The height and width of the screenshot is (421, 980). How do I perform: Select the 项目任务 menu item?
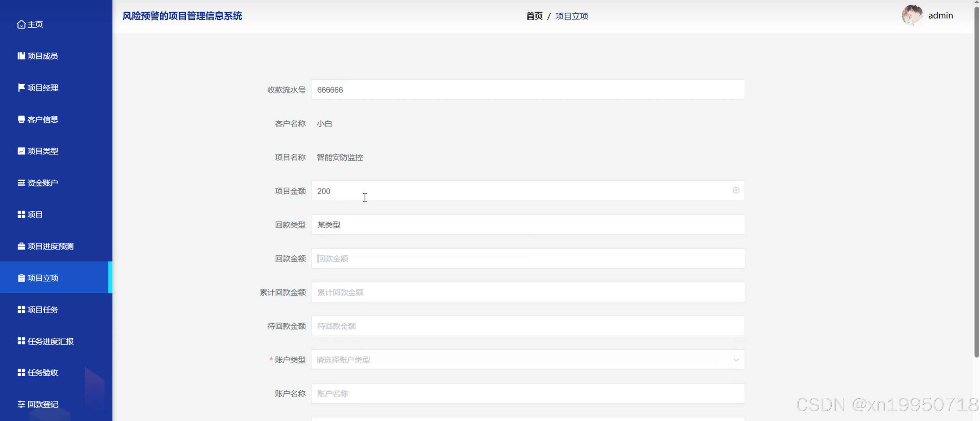coord(56,309)
